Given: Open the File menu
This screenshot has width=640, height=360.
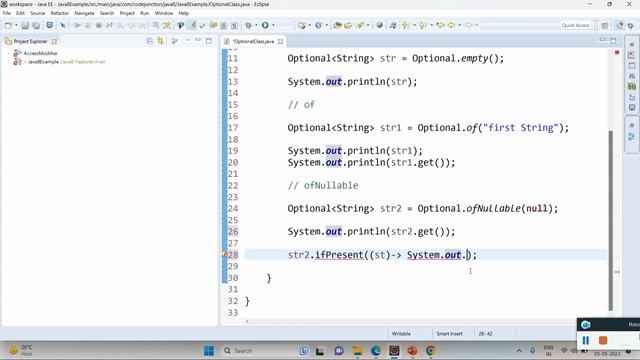Looking at the screenshot, I should pos(7,13).
